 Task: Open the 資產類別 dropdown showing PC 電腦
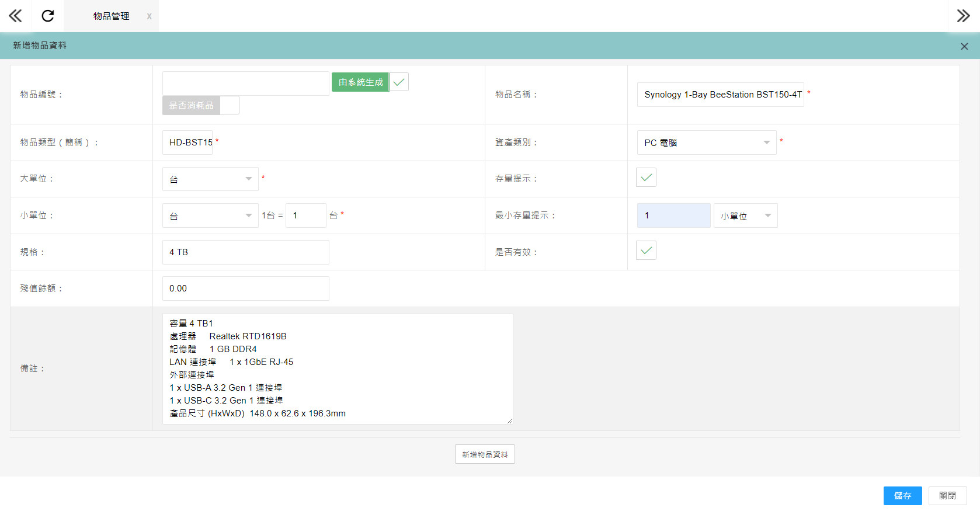(706, 142)
